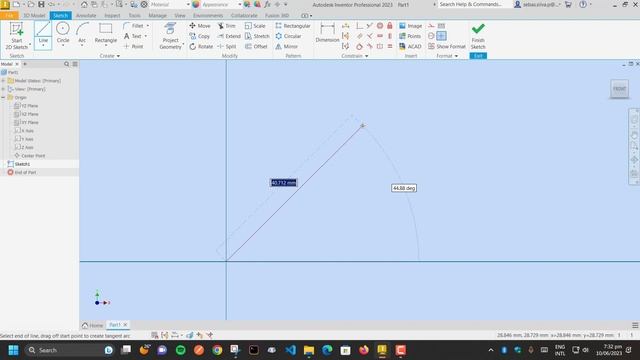Viewport: 640px width, 360px height.
Task: Select the Stretch tool
Action: (257, 36)
